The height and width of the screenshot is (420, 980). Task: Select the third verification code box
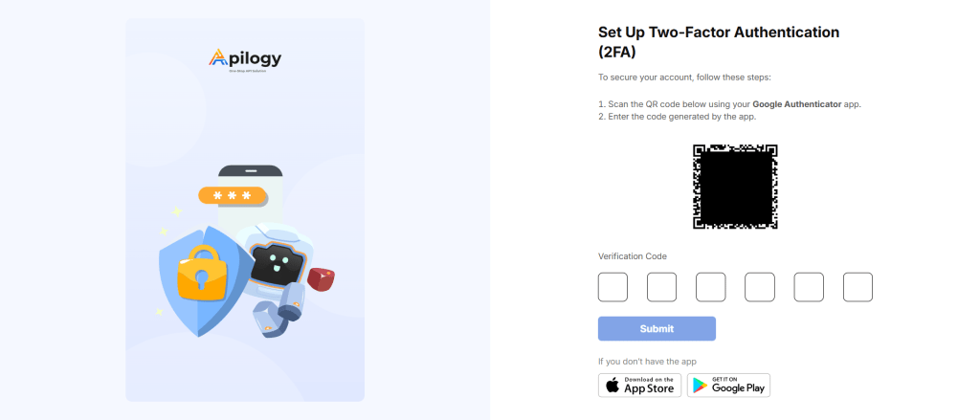[711, 288]
